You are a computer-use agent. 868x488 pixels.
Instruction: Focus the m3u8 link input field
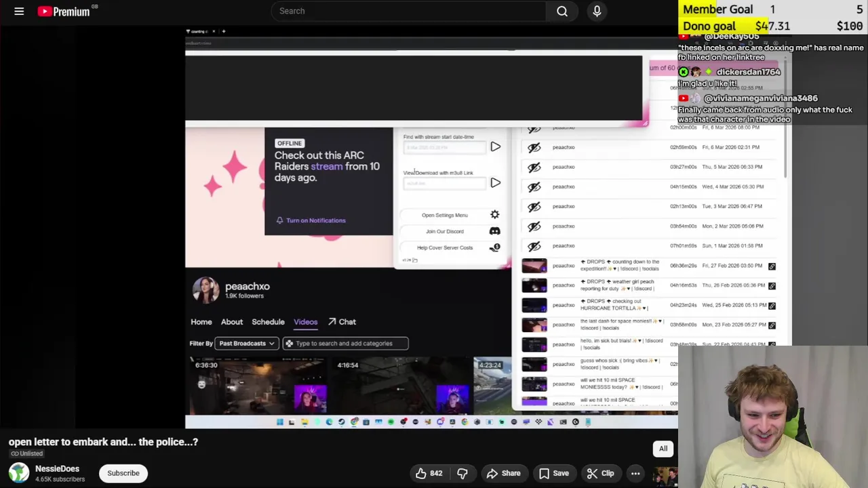[x=445, y=183]
